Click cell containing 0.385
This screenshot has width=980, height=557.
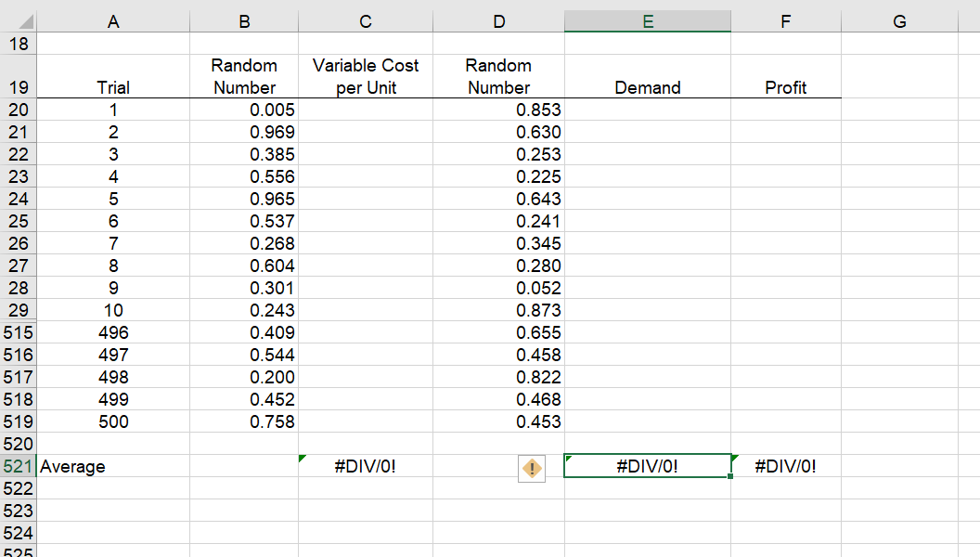tap(244, 154)
